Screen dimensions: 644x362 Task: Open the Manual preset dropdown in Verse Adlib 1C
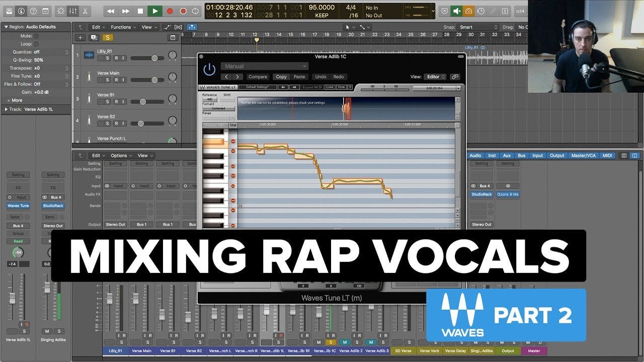[x=264, y=66]
